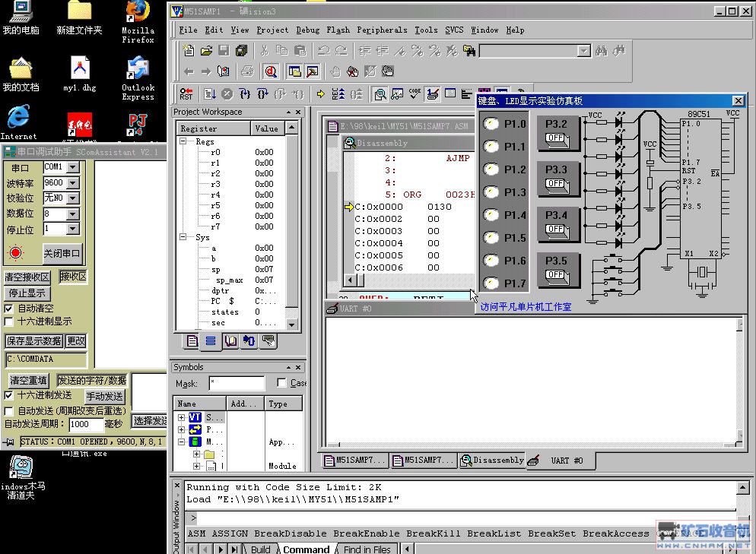Click the Show Next Statement yellow arrow icon
The image size is (756, 554).
320,94
